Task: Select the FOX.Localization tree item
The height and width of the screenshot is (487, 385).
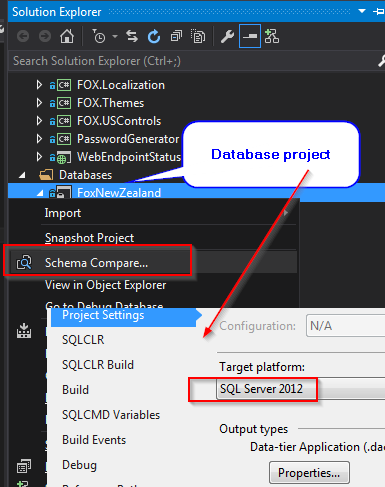Action: [x=121, y=85]
